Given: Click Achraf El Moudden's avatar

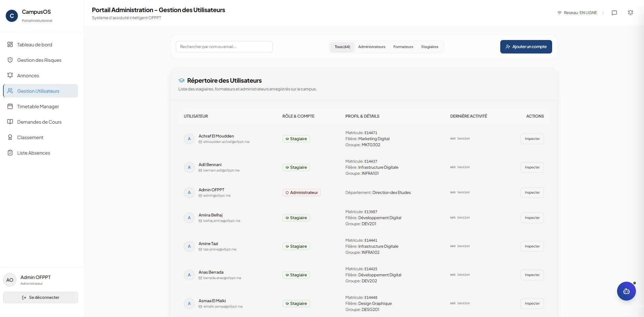Looking at the screenshot, I should pyautogui.click(x=189, y=139).
